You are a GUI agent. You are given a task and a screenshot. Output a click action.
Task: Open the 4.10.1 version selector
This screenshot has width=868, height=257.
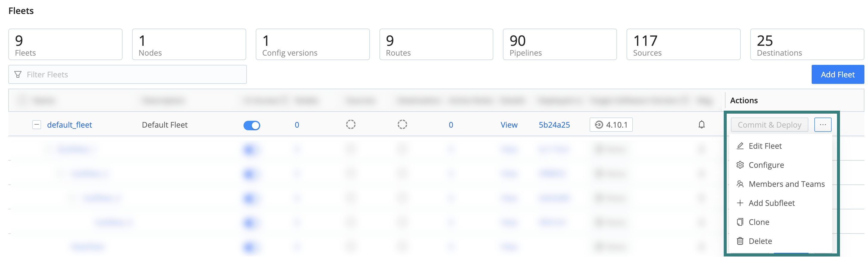611,125
